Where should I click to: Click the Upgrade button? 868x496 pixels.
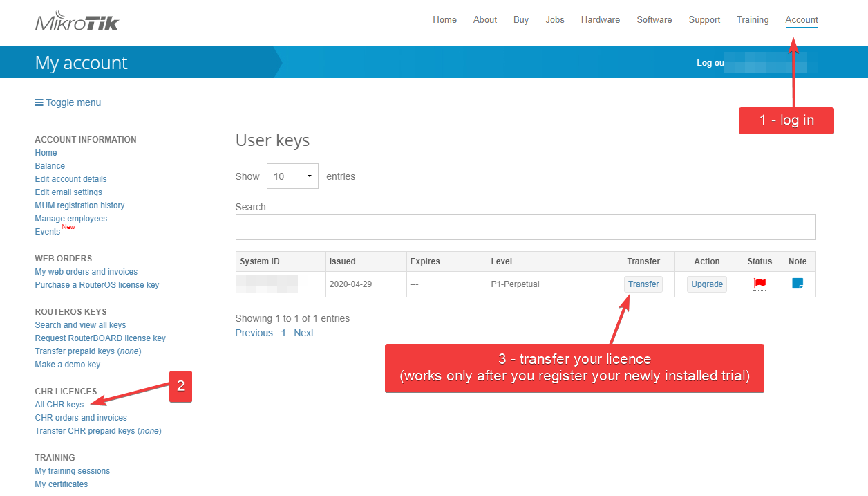[707, 284]
